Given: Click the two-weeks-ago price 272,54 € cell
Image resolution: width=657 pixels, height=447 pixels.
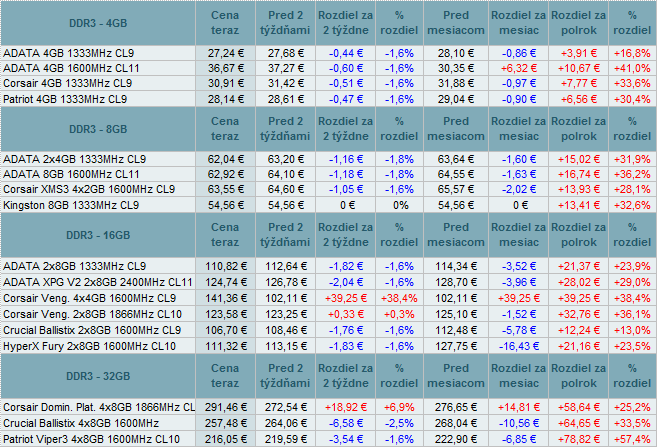Looking at the screenshot, I should [285, 407].
